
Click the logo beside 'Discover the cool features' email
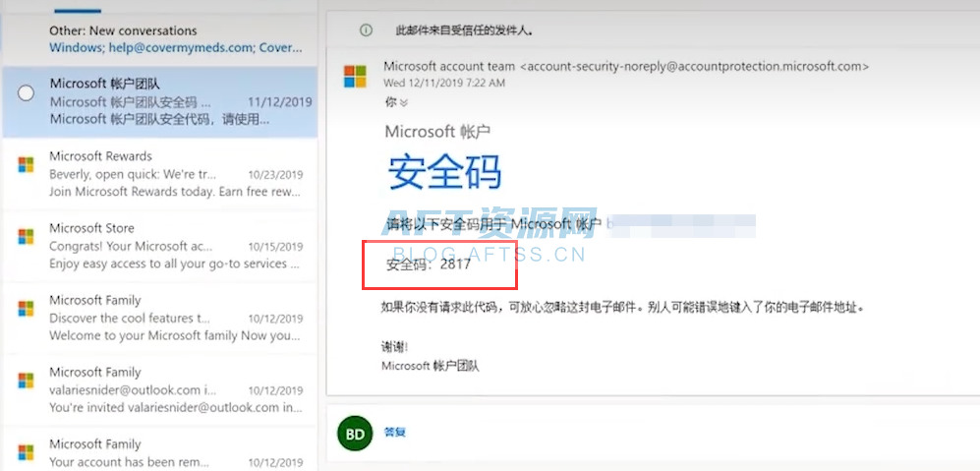pyautogui.click(x=27, y=309)
